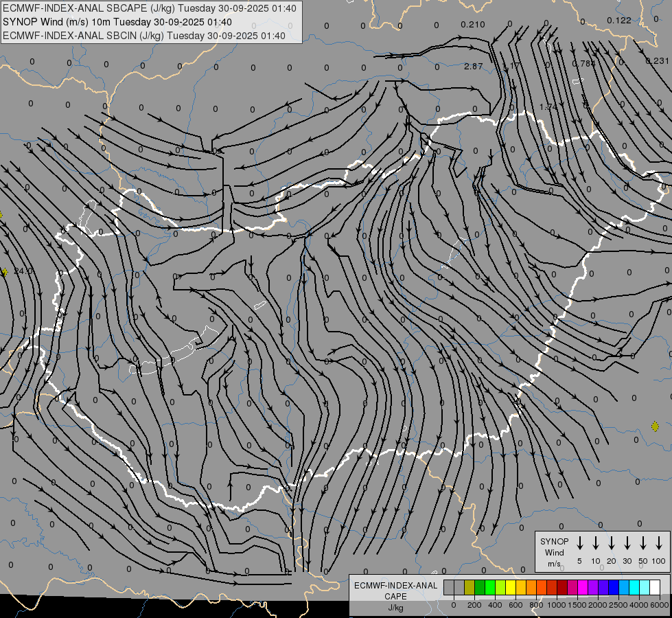The image size is (672, 618).
Task: Click the 1.74 value on the map
Action: (548, 107)
